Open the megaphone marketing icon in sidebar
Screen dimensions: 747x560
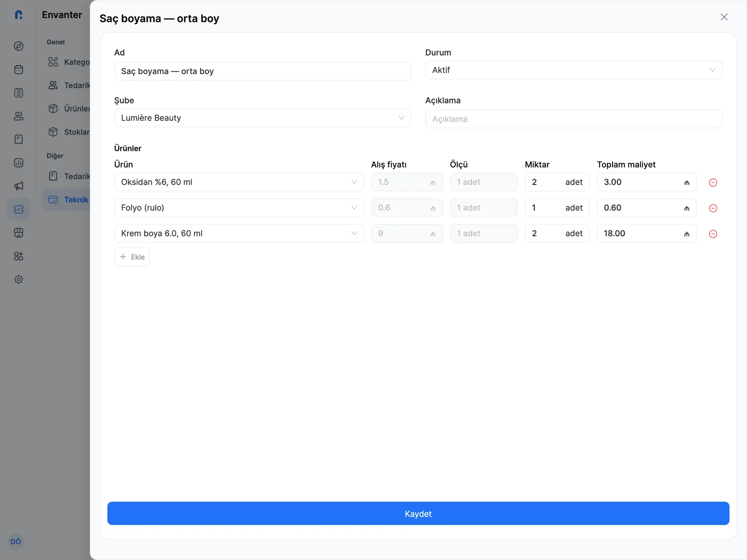tap(19, 186)
